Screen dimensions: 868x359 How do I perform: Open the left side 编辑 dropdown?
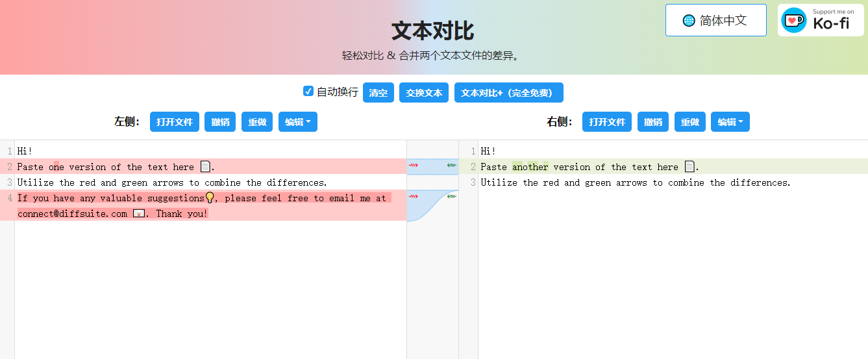pyautogui.click(x=298, y=122)
